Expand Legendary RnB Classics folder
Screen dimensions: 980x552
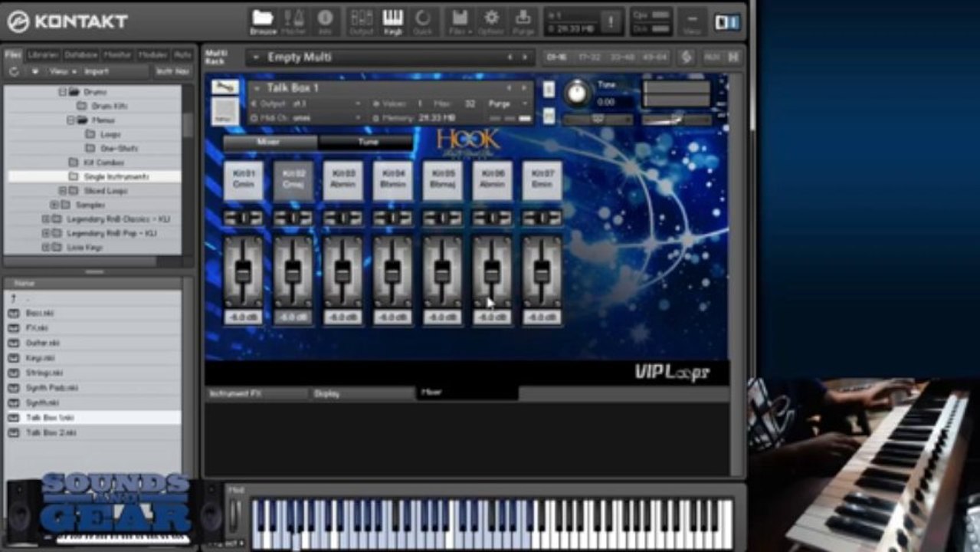[x=45, y=219]
